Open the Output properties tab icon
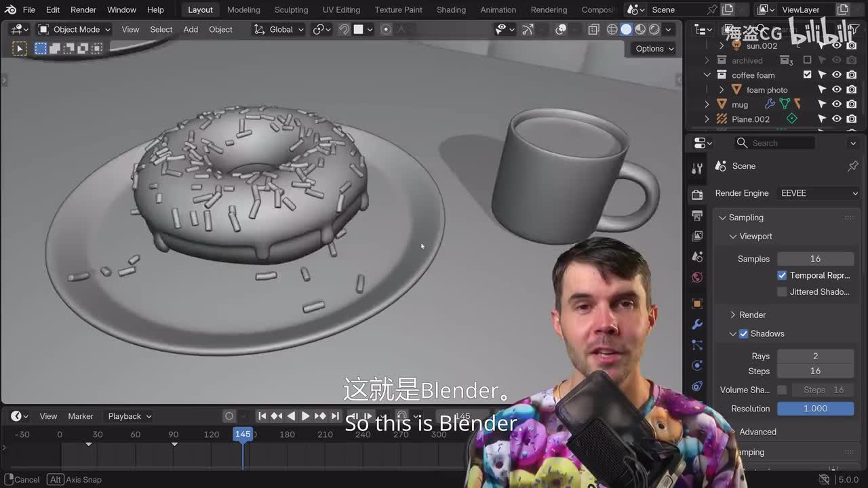This screenshot has height=488, width=868. coord(697,216)
